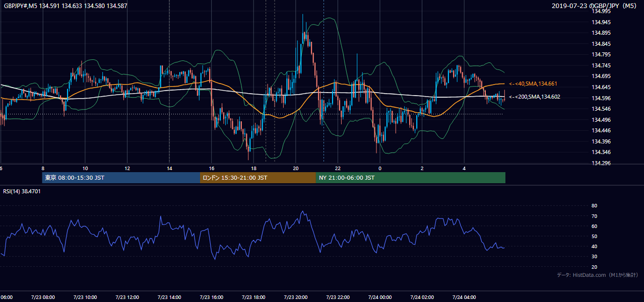644x302 pixels.
Task: Select the London 15:30-21:00 JST session bar
Action: 258,178
